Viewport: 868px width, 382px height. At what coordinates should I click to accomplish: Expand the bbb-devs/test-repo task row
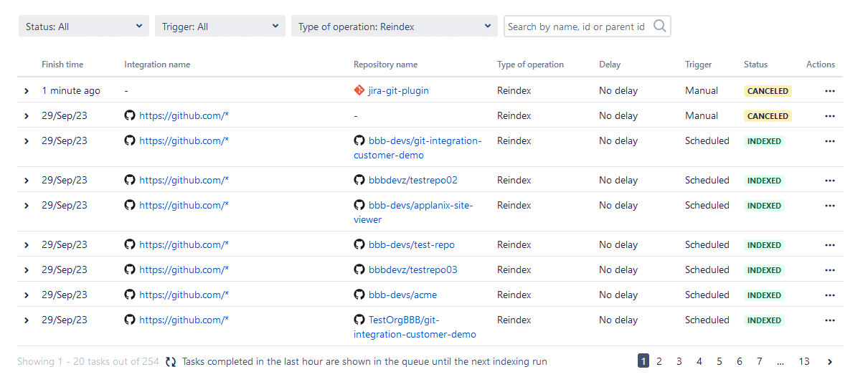(27, 245)
